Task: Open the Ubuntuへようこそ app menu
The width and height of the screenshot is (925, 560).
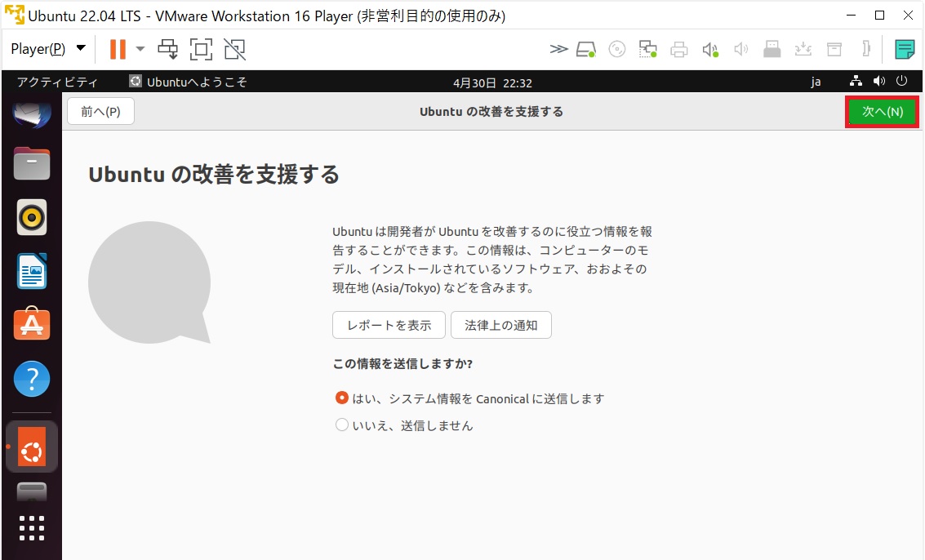Action: click(x=189, y=82)
